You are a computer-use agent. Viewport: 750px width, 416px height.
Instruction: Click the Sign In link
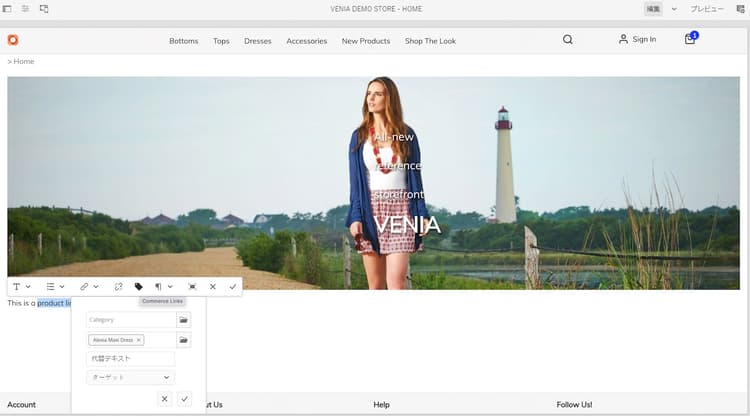(638, 39)
